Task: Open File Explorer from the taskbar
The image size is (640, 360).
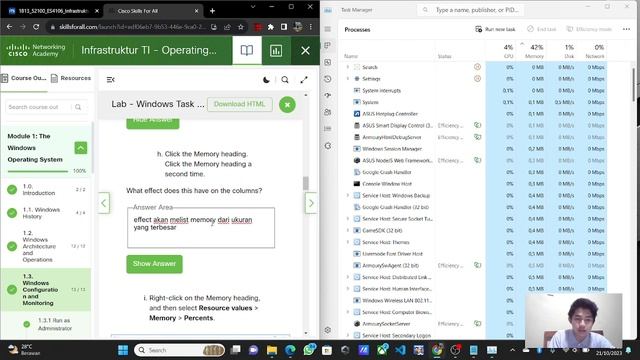Action: [x=272, y=350]
